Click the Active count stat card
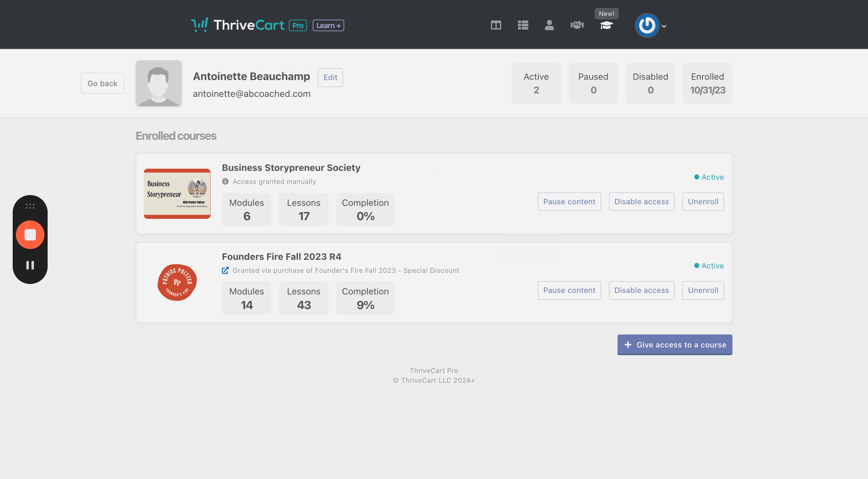Image resolution: width=868 pixels, height=479 pixels. click(536, 83)
